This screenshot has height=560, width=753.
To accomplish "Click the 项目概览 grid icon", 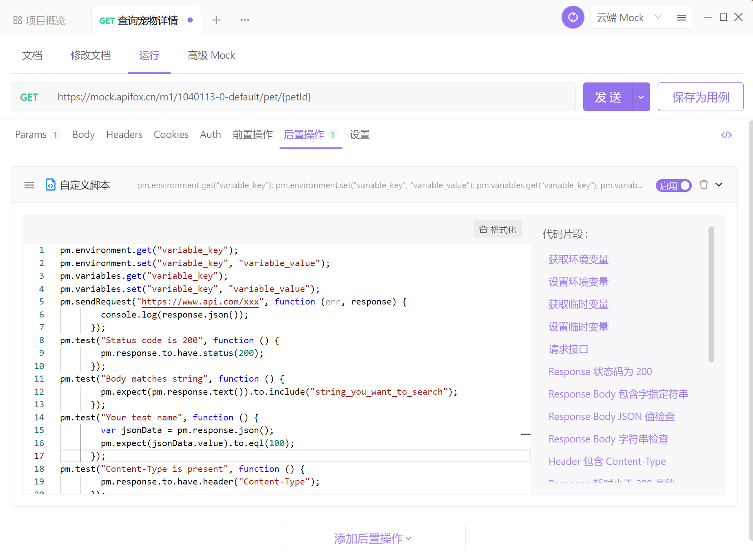I will (x=17, y=20).
